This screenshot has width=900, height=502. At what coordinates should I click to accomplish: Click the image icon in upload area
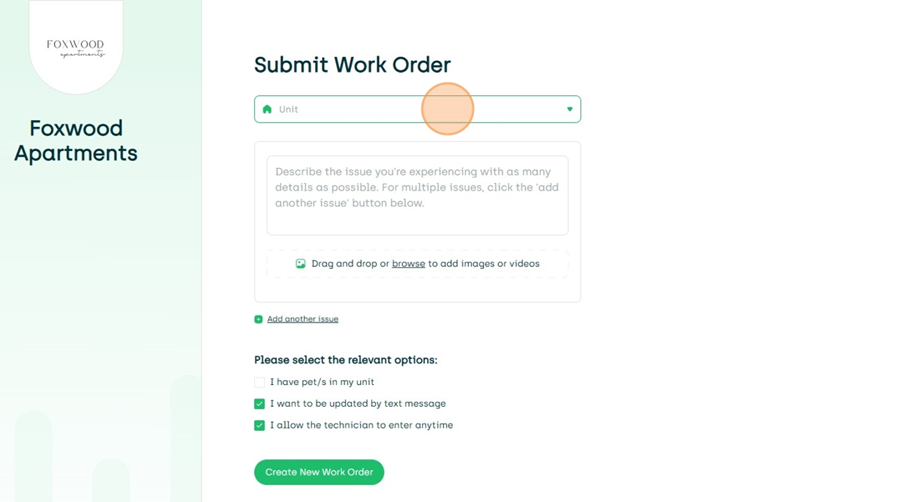[300, 264]
